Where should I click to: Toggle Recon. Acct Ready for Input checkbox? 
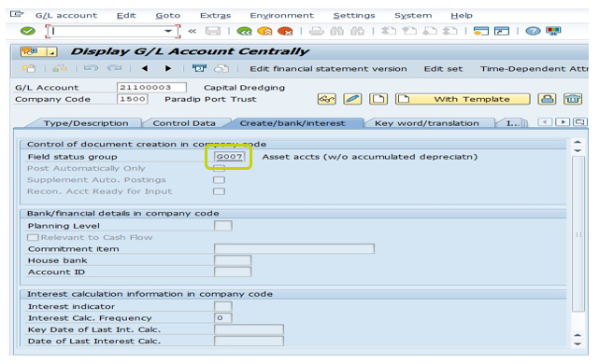click(219, 191)
